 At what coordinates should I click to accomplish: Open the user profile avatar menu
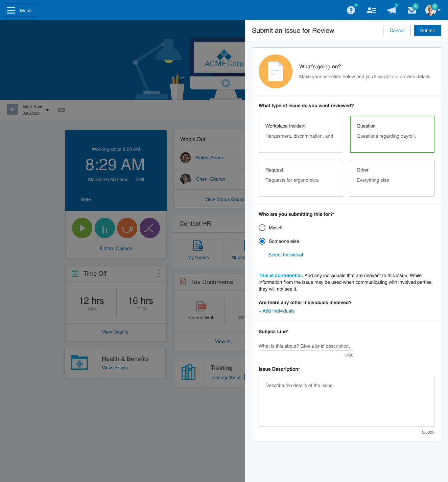432,10
